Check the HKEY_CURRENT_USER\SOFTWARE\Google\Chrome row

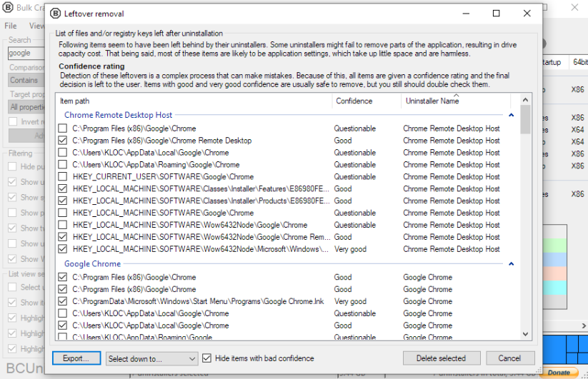coord(63,176)
